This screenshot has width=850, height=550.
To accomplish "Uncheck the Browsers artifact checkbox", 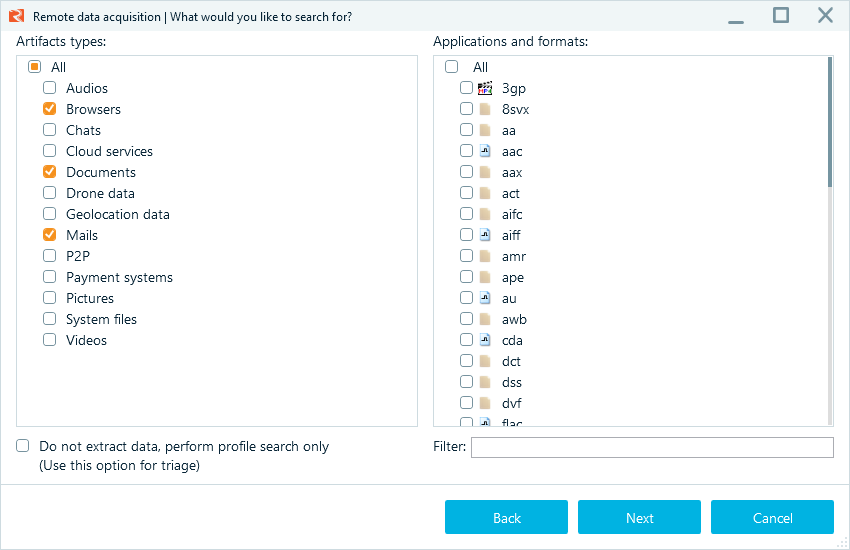I will point(49,109).
